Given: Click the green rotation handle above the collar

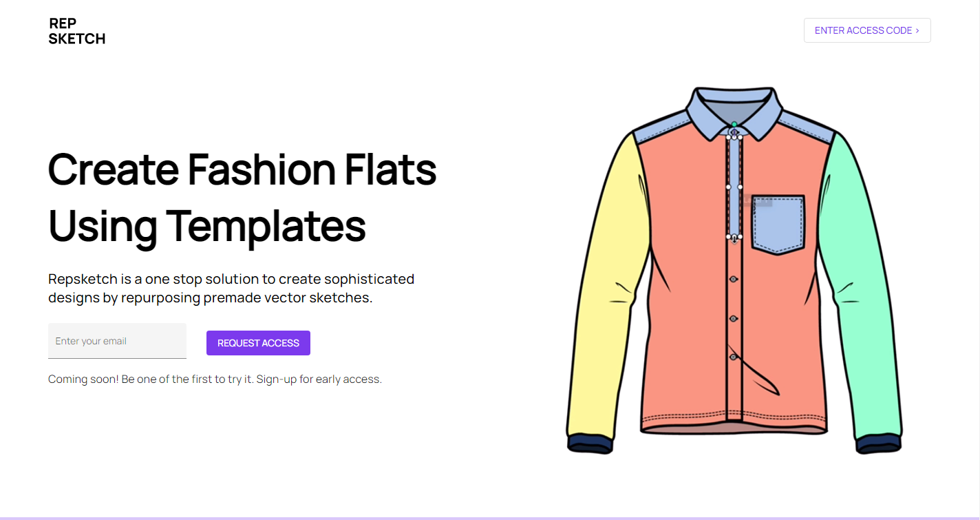Looking at the screenshot, I should click(734, 124).
